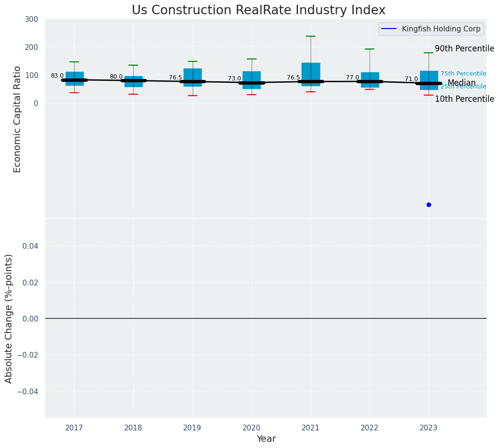Click the red 10th percentile cap for 2017
The height and width of the screenshot is (448, 499).
pyautogui.click(x=74, y=93)
